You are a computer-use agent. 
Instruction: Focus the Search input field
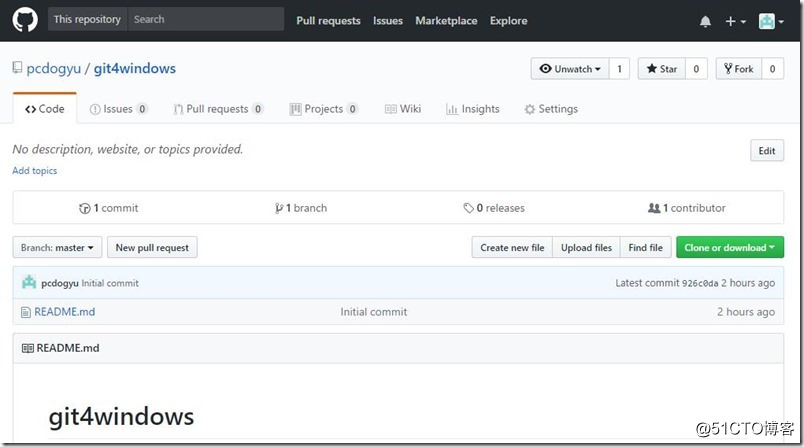pyautogui.click(x=206, y=19)
